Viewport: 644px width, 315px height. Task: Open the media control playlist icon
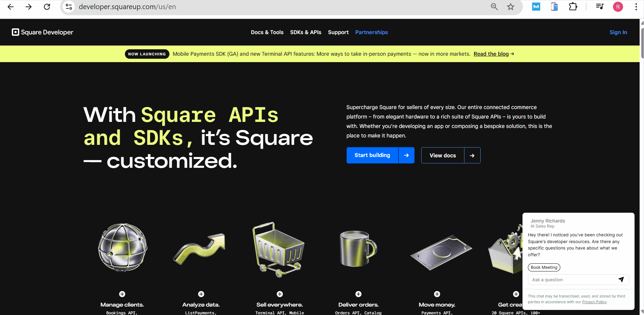[x=600, y=6]
